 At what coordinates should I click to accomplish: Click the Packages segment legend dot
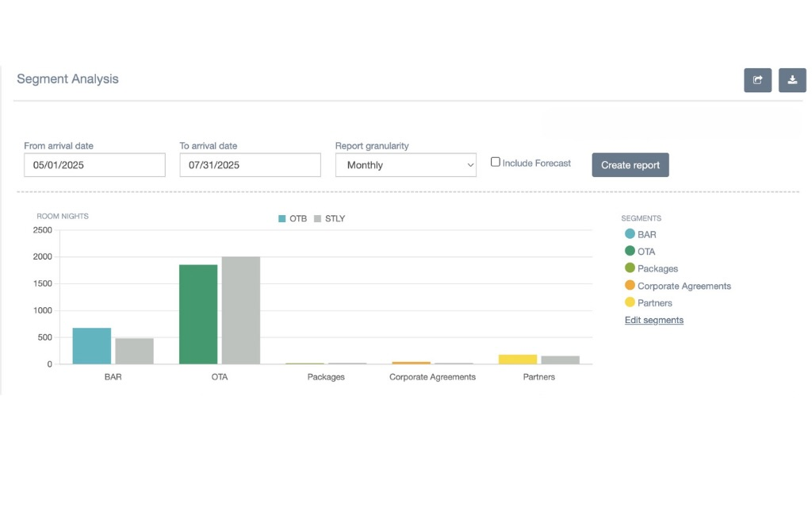[630, 268]
